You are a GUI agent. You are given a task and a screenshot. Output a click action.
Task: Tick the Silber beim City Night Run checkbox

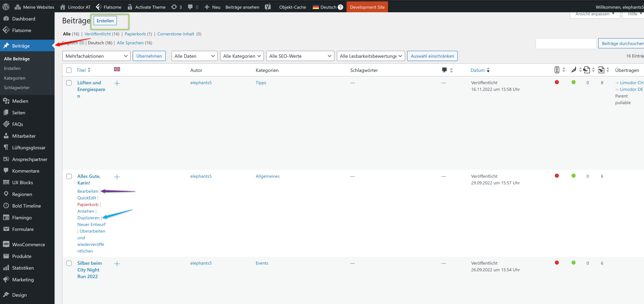pyautogui.click(x=69, y=263)
